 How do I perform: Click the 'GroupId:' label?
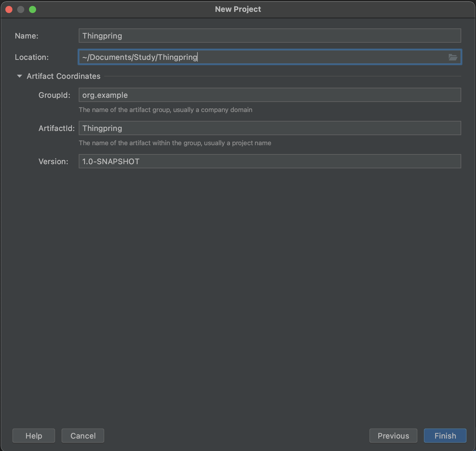tap(54, 95)
